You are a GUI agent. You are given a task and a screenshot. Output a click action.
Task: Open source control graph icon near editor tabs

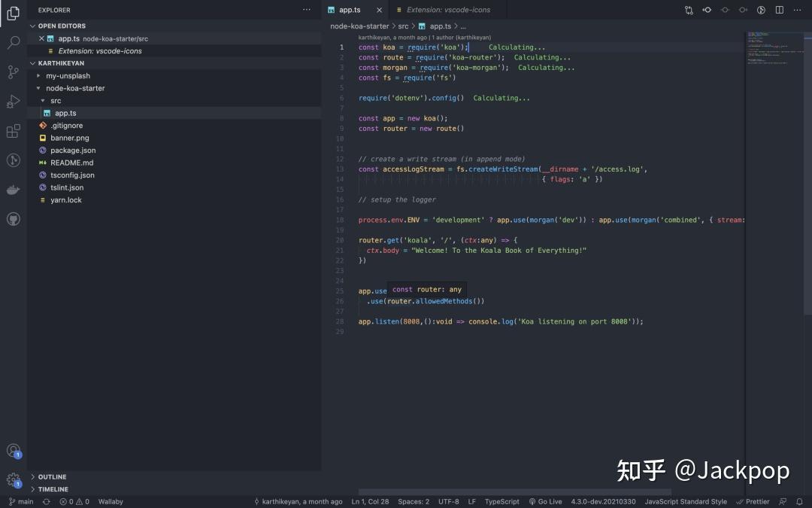(x=689, y=10)
